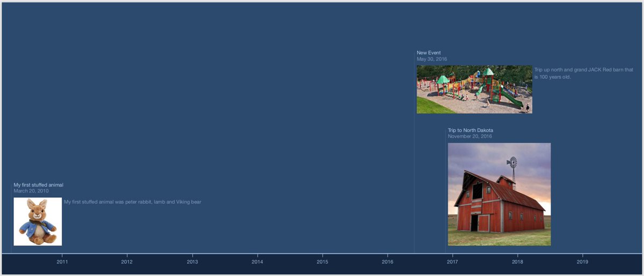Click the date May 30, 2016
Image resolution: width=644 pixels, height=276 pixels.
coord(432,59)
